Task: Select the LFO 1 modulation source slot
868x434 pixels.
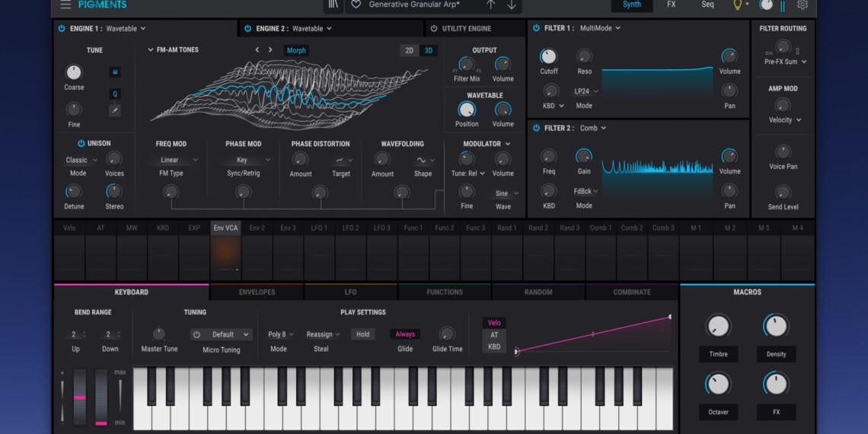Action: [319, 228]
